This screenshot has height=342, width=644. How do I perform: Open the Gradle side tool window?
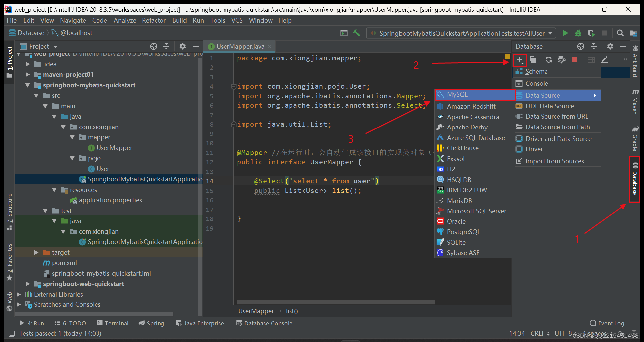click(635, 138)
